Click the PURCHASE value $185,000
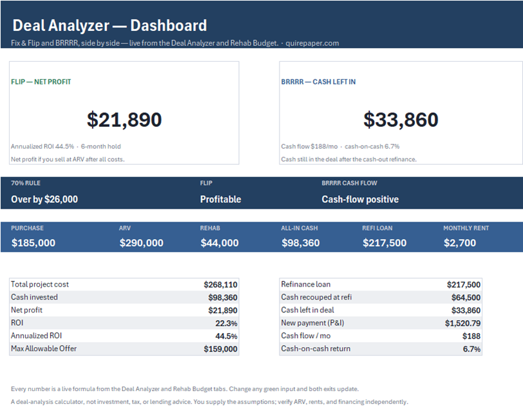This screenshot has width=523, height=420. point(33,242)
